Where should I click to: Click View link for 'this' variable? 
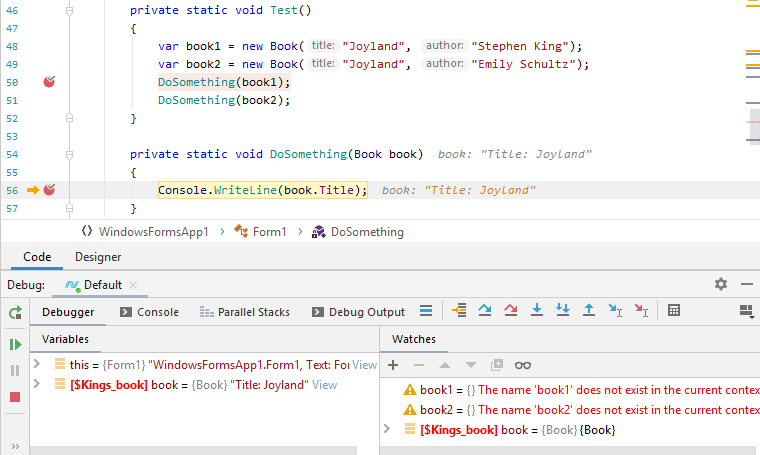click(364, 365)
